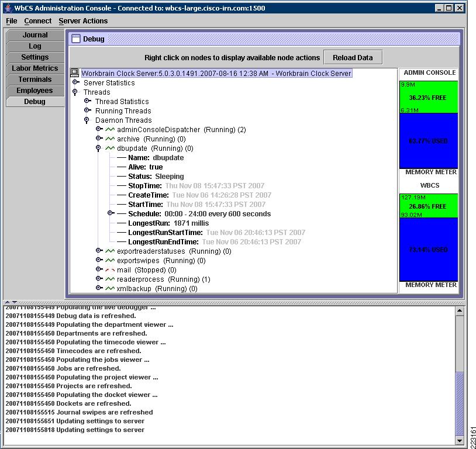
Task: Click the green wave icon of xmlbackup
Action: [110, 288]
